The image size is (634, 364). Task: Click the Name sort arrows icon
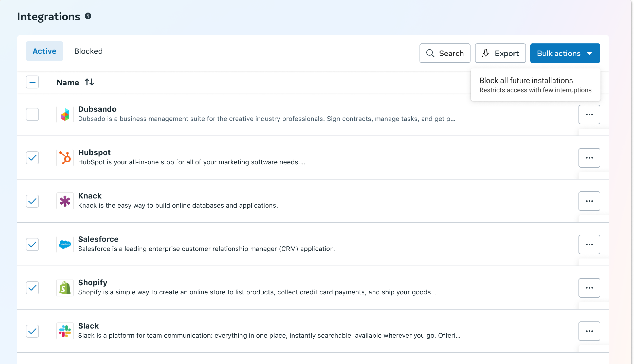89,82
